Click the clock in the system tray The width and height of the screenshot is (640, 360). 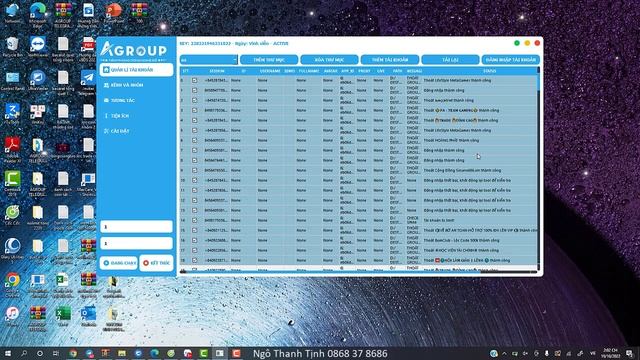610,353
